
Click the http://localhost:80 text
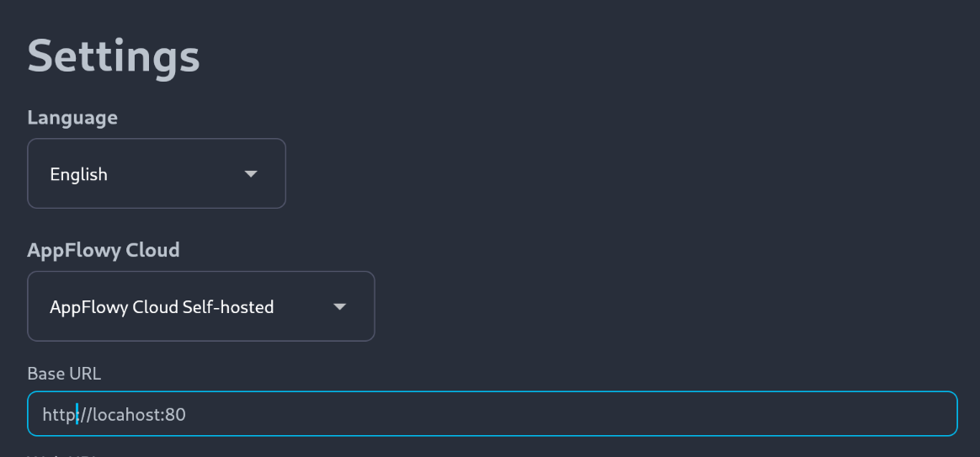114,414
